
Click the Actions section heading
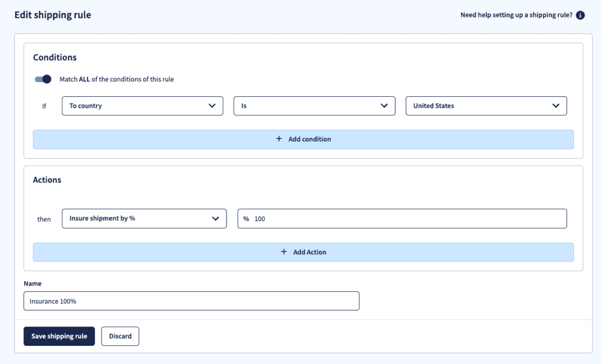coord(47,180)
